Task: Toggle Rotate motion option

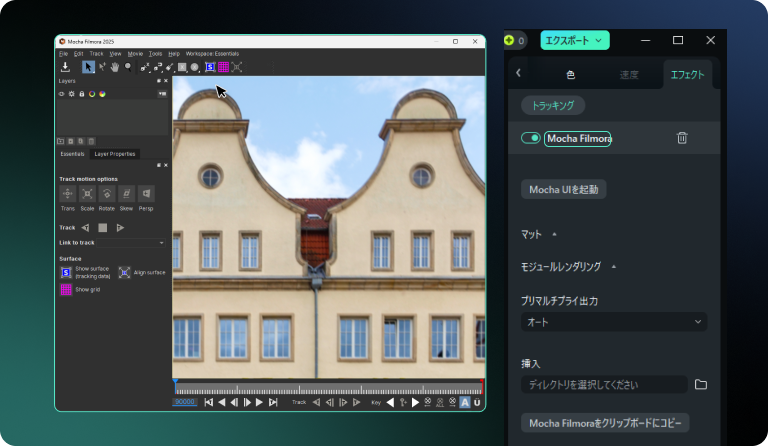Action: (107, 194)
